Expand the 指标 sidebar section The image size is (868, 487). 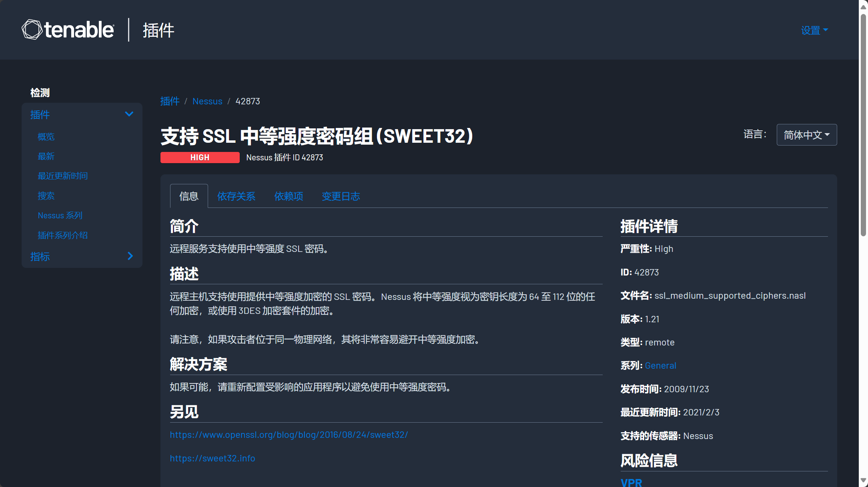click(x=130, y=256)
